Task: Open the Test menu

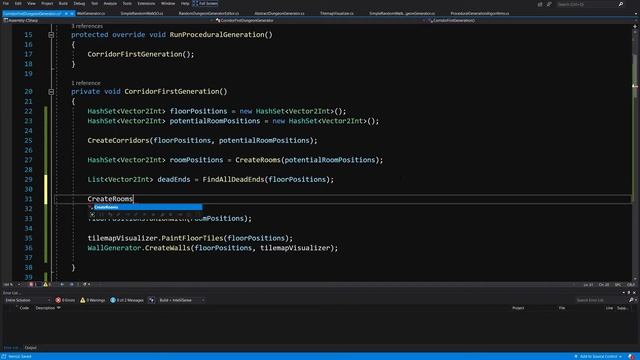Action: click(94, 3)
